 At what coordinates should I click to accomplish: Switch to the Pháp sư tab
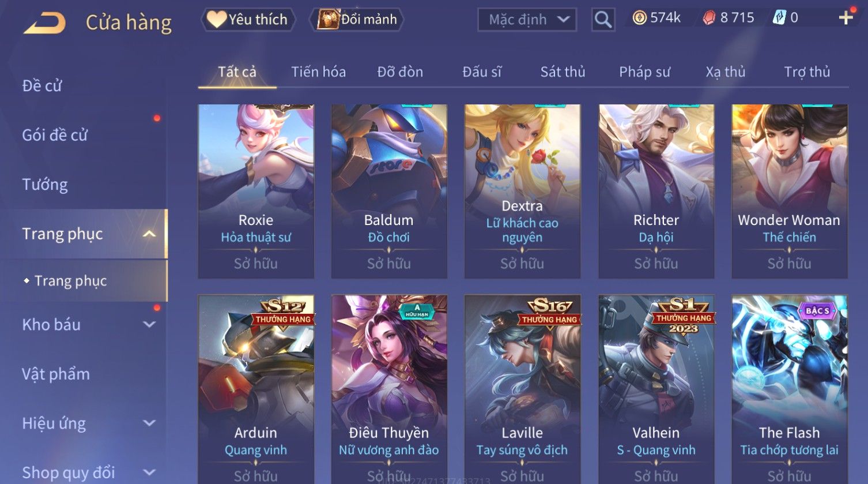[x=644, y=72]
